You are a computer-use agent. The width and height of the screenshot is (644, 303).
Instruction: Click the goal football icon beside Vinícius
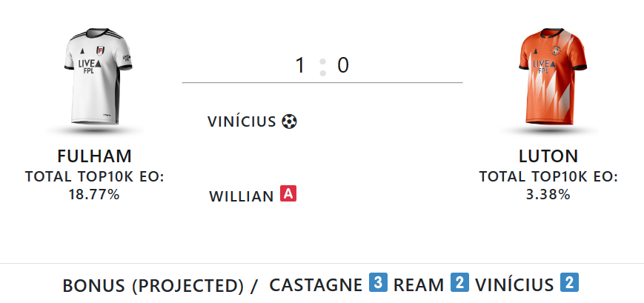tap(289, 121)
